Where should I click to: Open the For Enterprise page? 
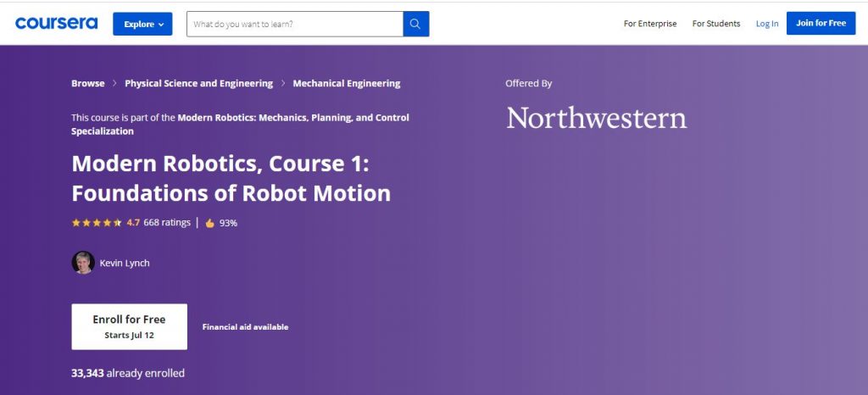649,24
